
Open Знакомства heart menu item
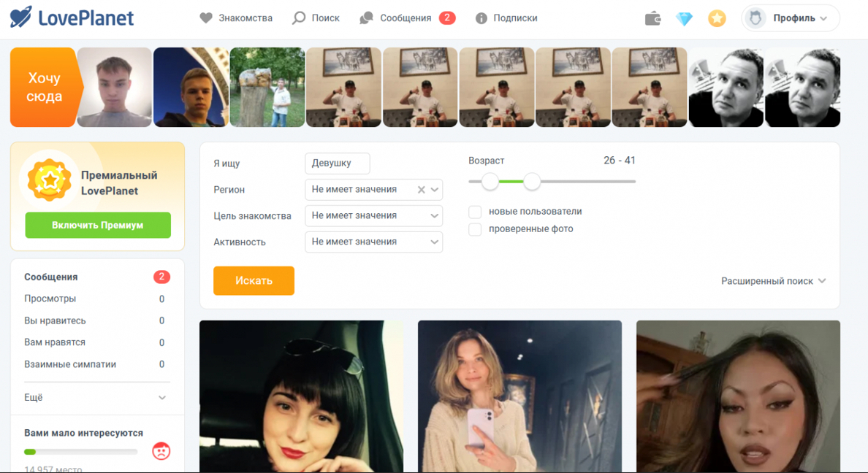point(237,18)
